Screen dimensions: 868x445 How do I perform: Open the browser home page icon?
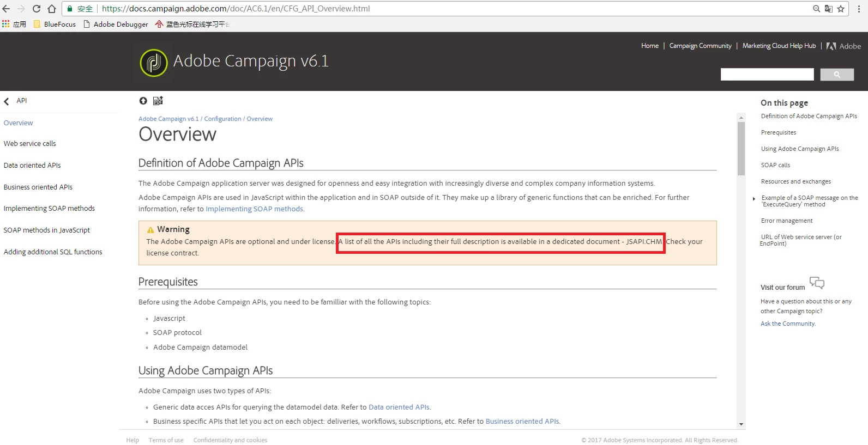pyautogui.click(x=52, y=9)
